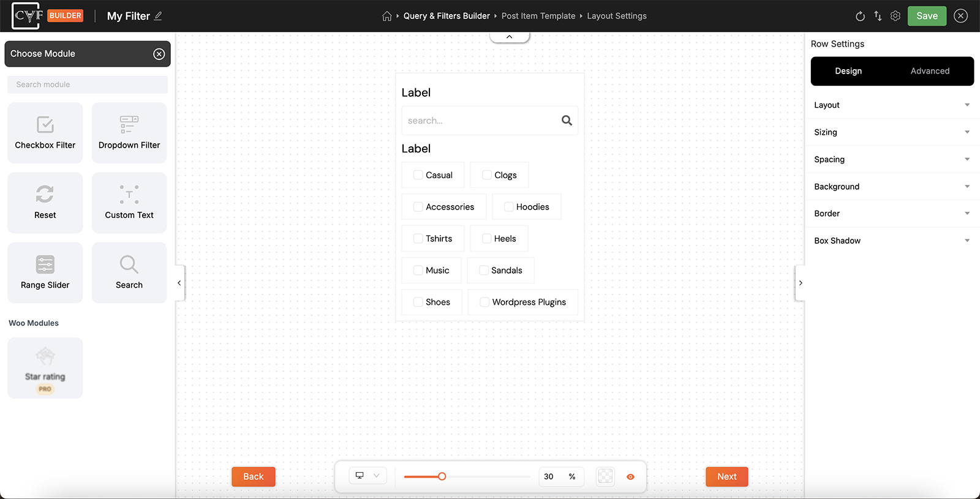
Task: Open the gear settings icon in header
Action: coord(895,16)
